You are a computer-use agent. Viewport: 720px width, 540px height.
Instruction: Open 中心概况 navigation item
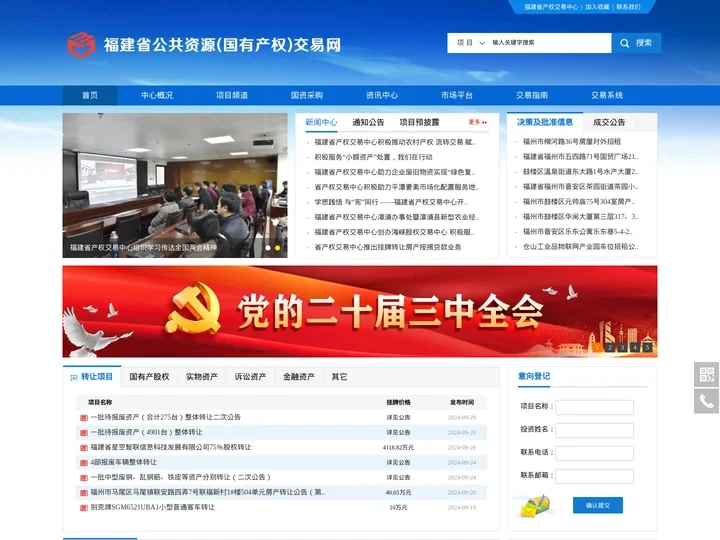157,95
